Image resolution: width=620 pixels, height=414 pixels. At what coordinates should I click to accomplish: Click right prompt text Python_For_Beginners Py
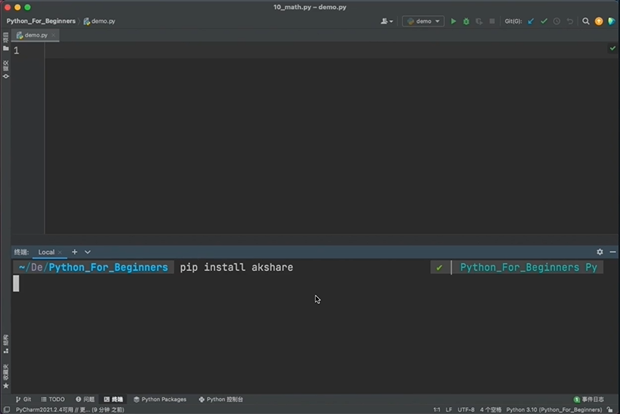tap(528, 267)
